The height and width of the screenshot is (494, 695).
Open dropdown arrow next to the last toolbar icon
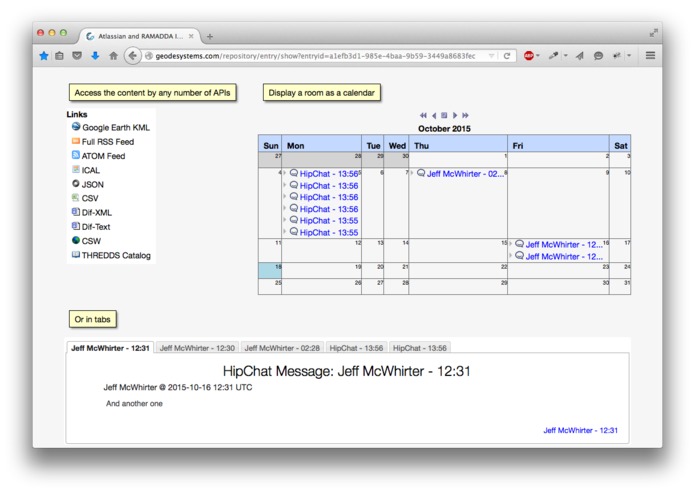(x=629, y=56)
